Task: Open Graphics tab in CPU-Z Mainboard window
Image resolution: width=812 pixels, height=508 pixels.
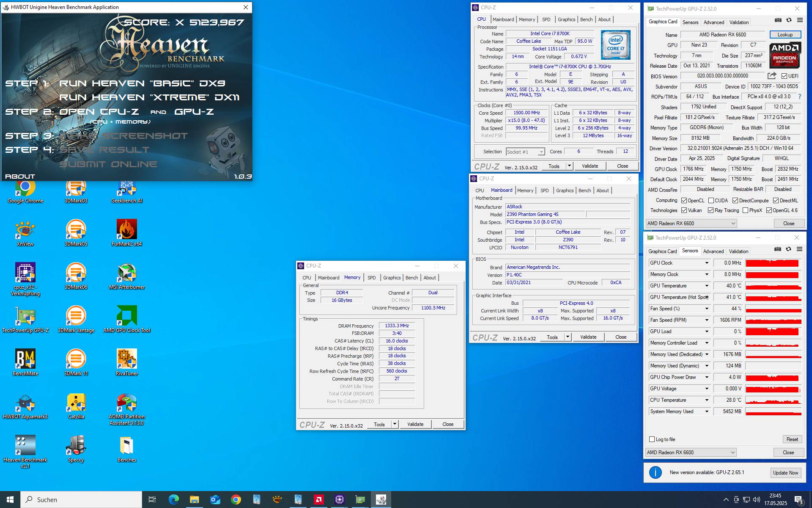Action: 565,190
